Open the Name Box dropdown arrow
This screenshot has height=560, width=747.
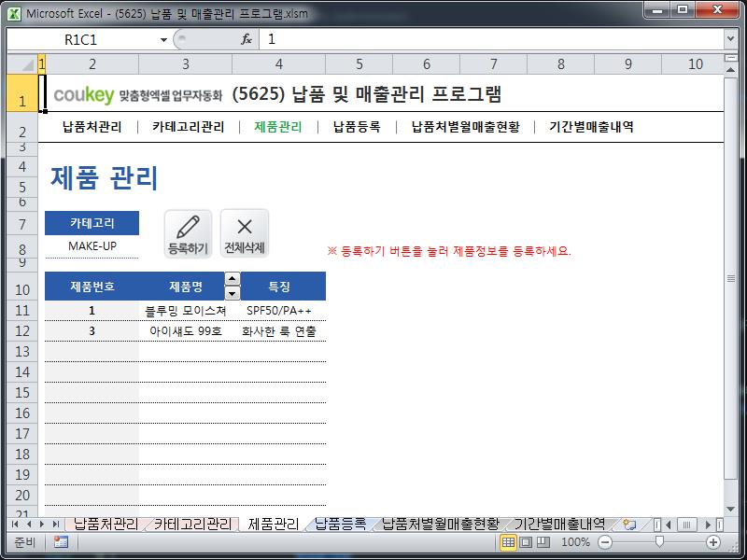click(163, 39)
